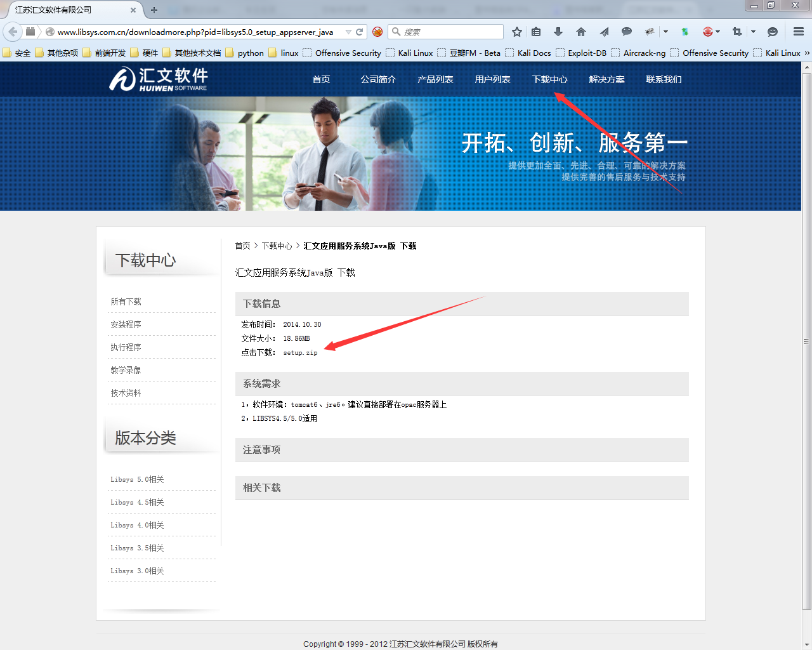Image resolution: width=812 pixels, height=650 pixels.
Task: Bookmark this page with the star icon
Action: click(517, 32)
